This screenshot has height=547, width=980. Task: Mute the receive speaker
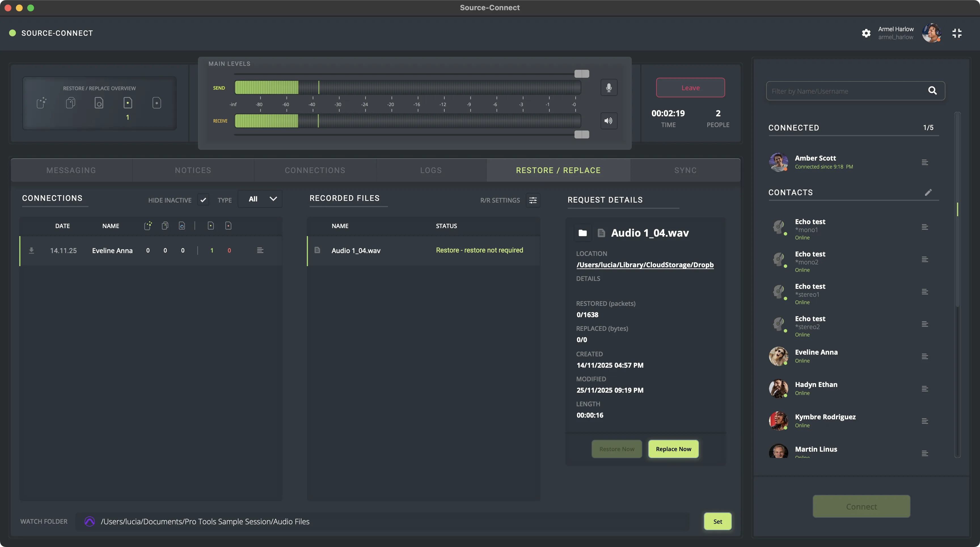coord(609,121)
